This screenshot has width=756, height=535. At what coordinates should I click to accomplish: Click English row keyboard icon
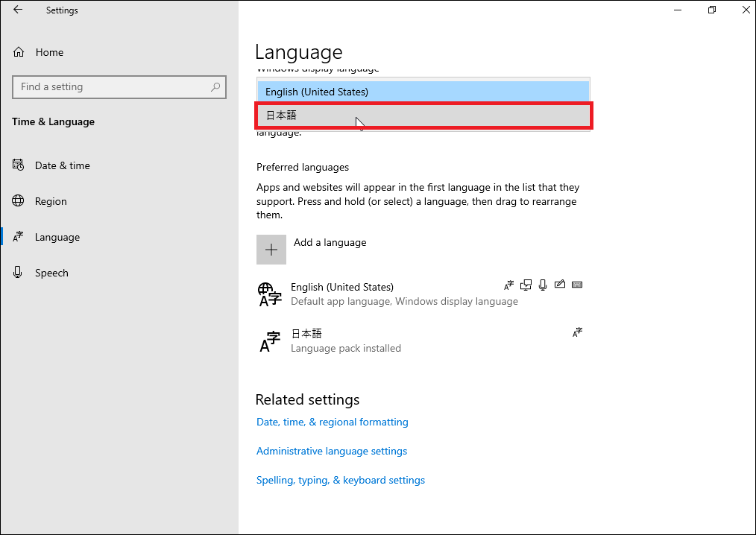point(576,285)
